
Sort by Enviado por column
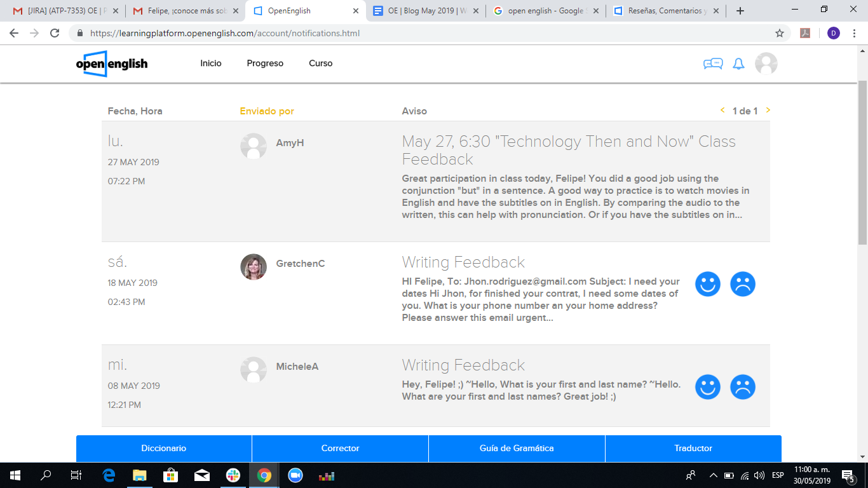click(267, 111)
